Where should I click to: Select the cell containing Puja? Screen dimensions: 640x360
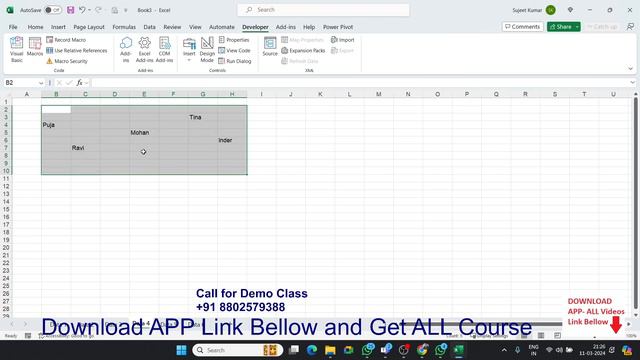[x=56, y=125]
